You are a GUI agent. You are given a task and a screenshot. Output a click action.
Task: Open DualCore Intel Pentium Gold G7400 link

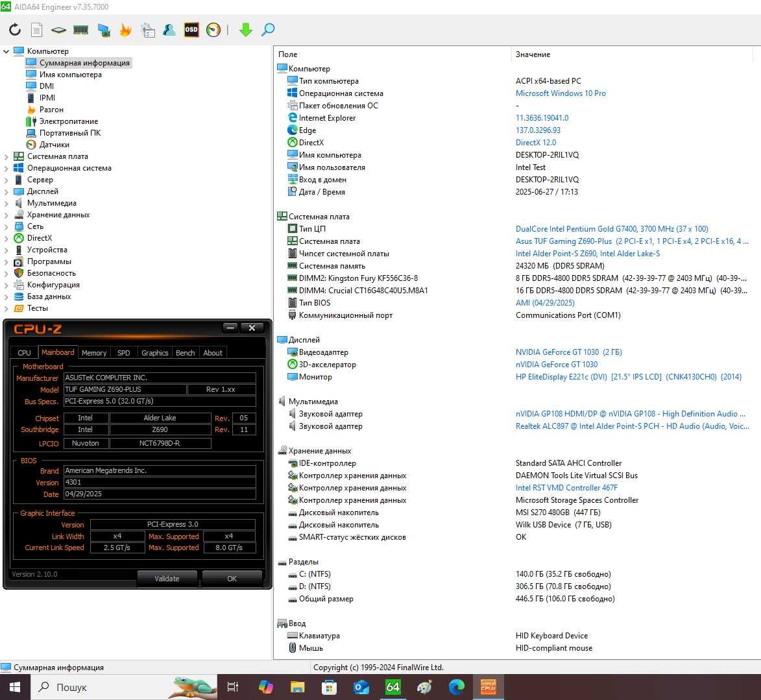pyautogui.click(x=612, y=228)
